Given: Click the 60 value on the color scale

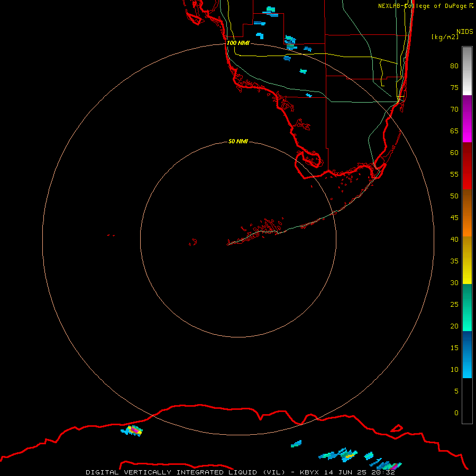Looking at the screenshot, I should point(454,153).
